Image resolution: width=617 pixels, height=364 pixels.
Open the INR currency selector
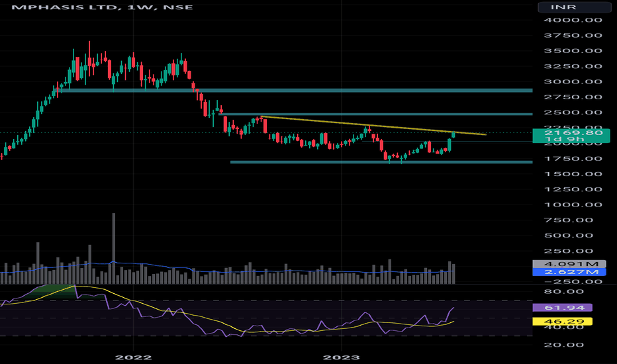574,7
